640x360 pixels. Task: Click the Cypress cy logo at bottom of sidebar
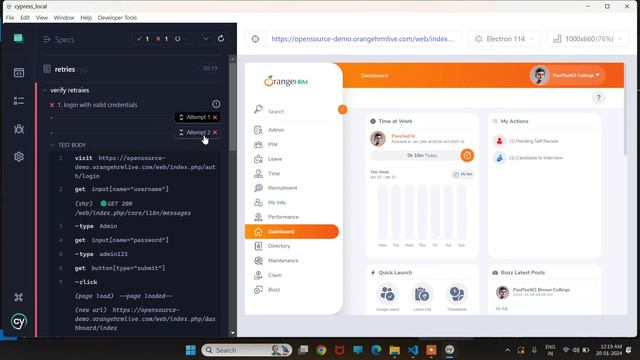pyautogui.click(x=19, y=322)
